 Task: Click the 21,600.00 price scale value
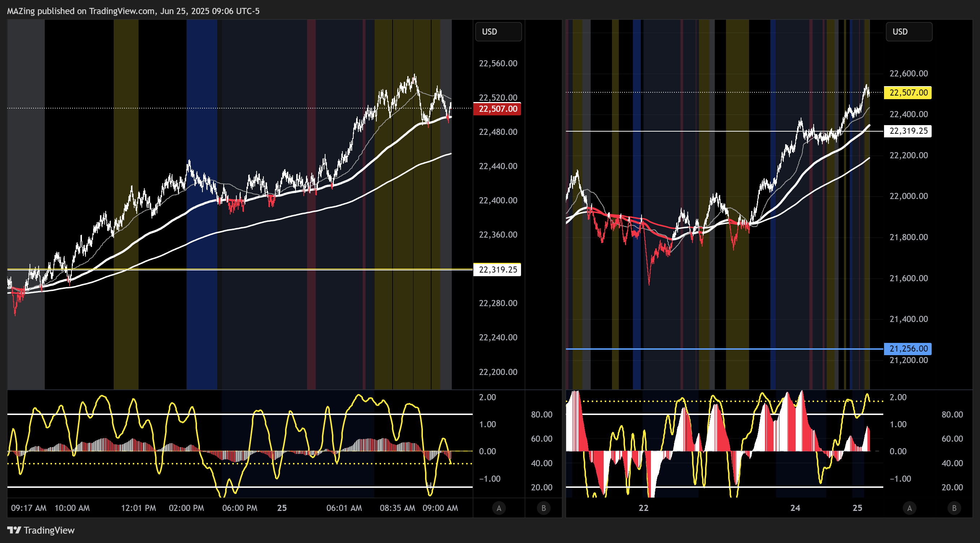(909, 278)
